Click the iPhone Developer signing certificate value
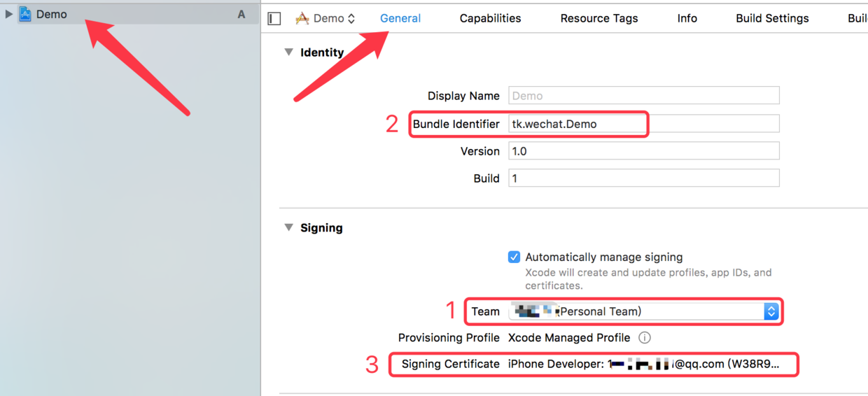Screen dimensions: 868x396 point(643,364)
